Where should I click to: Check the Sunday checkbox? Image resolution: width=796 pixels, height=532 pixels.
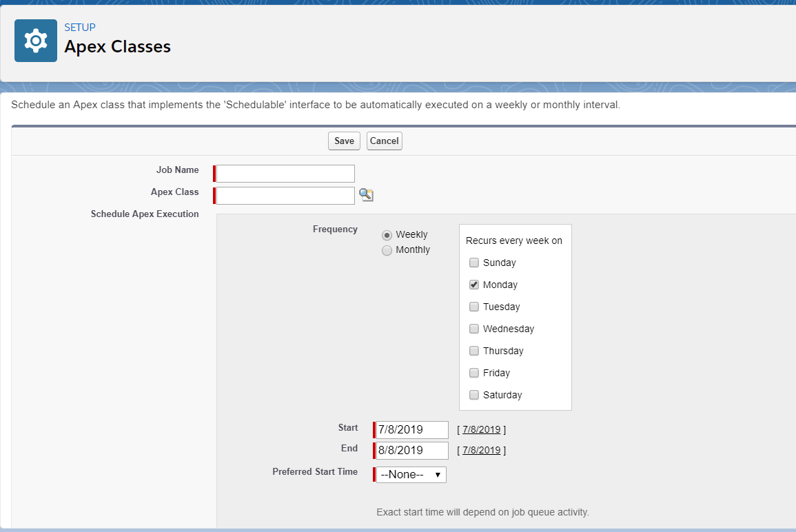(x=473, y=263)
